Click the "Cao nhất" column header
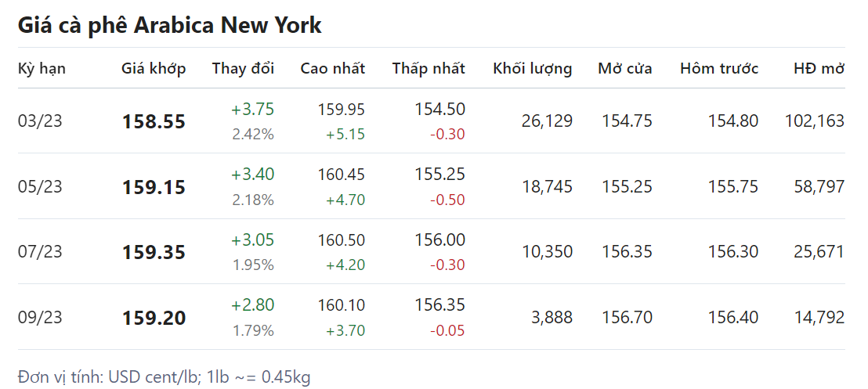 tap(332, 68)
